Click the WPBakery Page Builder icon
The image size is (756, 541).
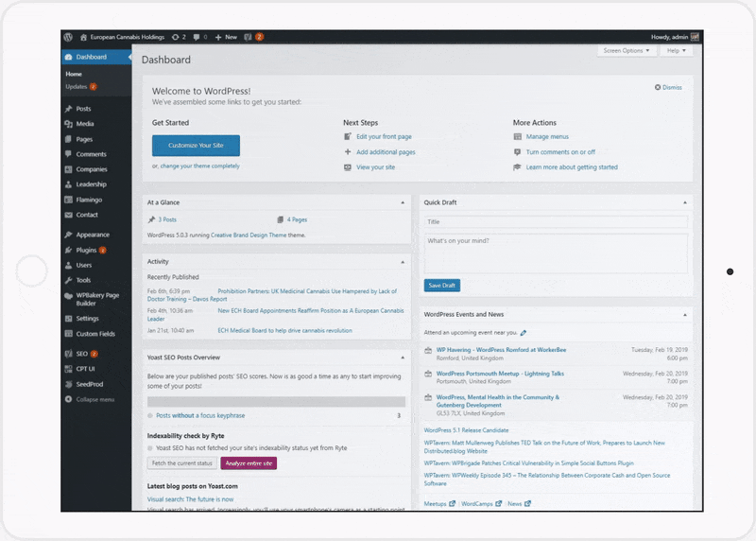[x=68, y=296]
